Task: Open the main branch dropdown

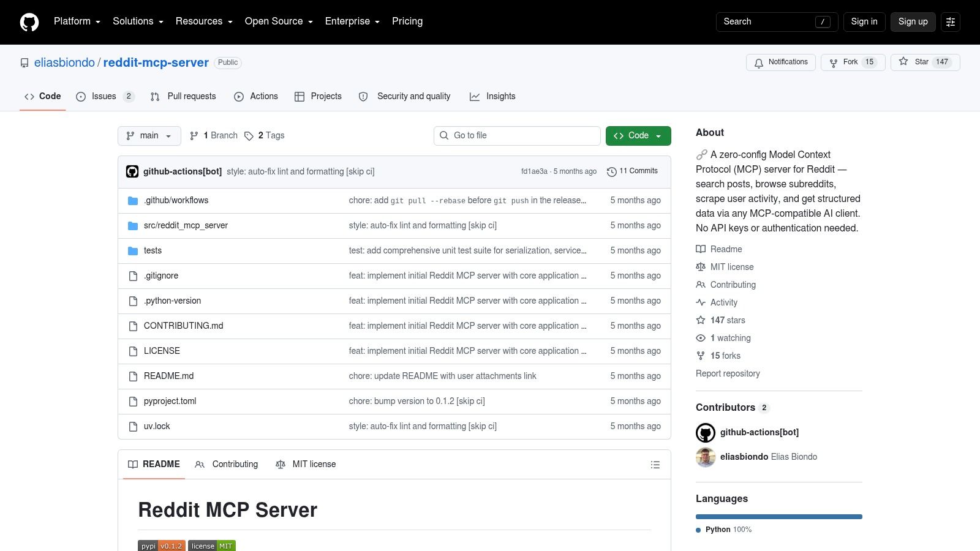Action: tap(149, 136)
